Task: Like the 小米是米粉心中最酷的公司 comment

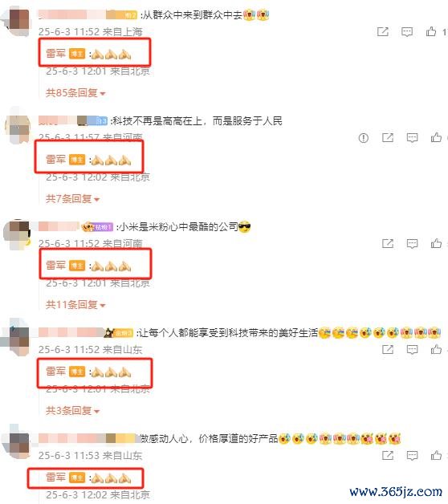Action: click(x=436, y=243)
